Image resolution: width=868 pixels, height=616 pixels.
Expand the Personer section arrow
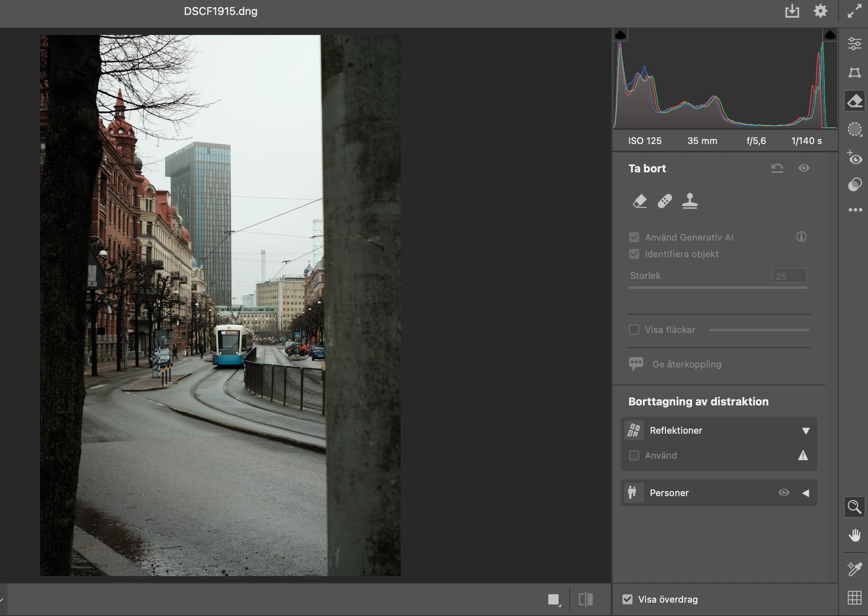click(806, 493)
